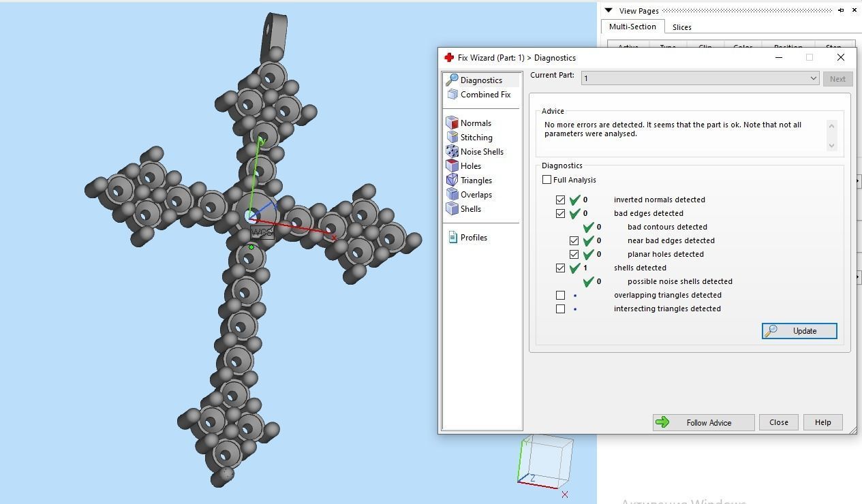Switch to the Multi-Section tab
The height and width of the screenshot is (504, 862).
(632, 27)
